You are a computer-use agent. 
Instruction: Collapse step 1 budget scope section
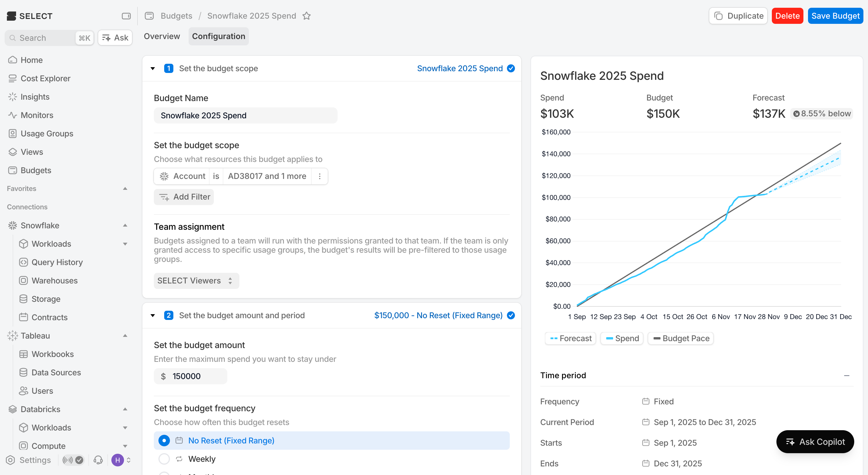click(x=153, y=68)
